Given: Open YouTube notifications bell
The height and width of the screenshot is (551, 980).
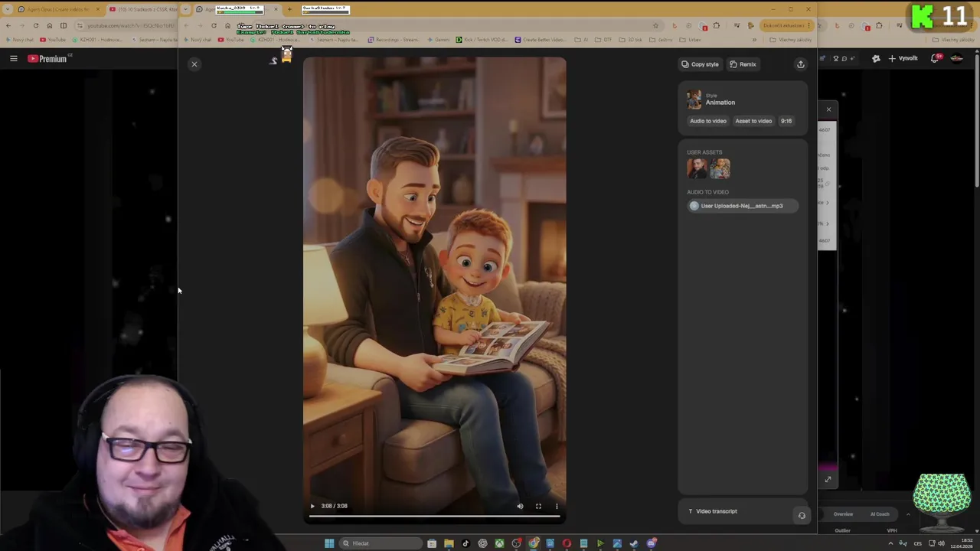Looking at the screenshot, I should click(935, 58).
